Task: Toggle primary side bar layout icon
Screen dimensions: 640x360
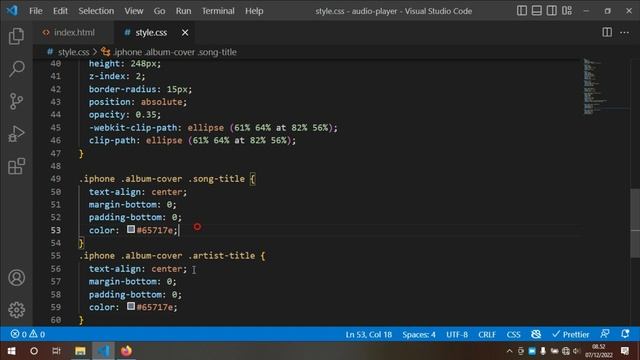Action: 522,11
